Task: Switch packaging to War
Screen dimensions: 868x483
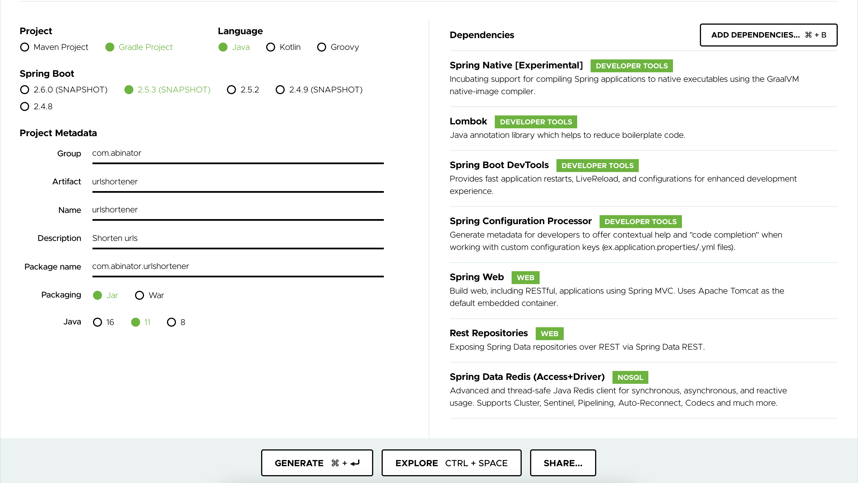Action: pyautogui.click(x=140, y=295)
